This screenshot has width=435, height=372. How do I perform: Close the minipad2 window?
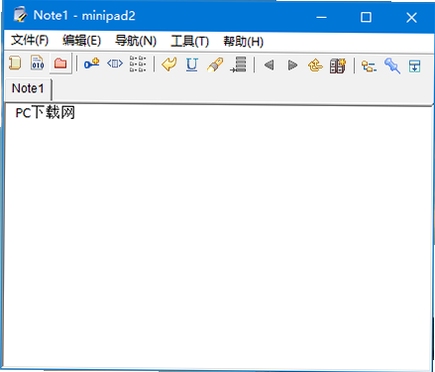click(412, 17)
